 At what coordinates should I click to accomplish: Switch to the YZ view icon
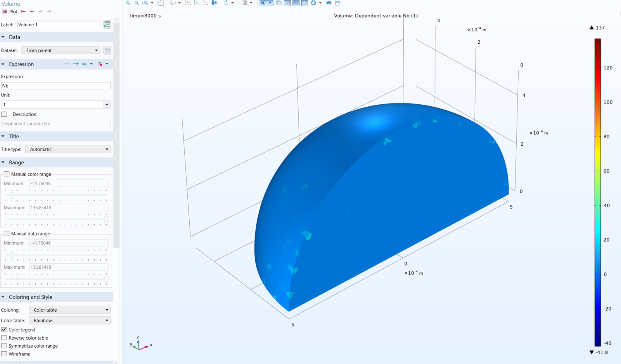click(x=197, y=3)
